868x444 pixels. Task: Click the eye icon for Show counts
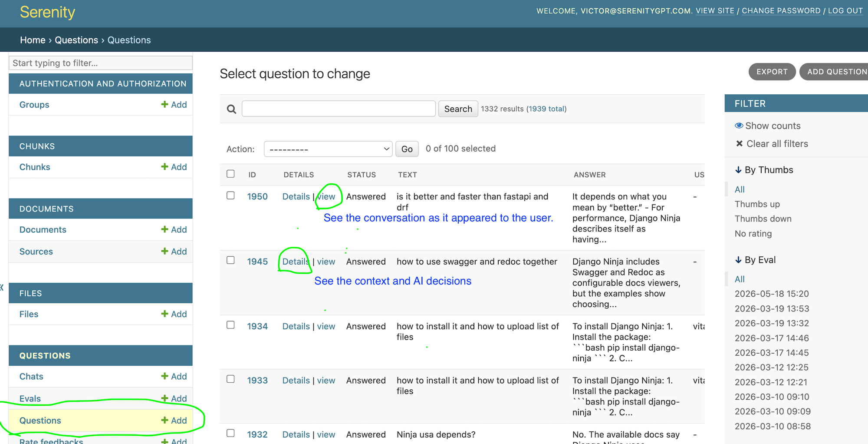739,126
